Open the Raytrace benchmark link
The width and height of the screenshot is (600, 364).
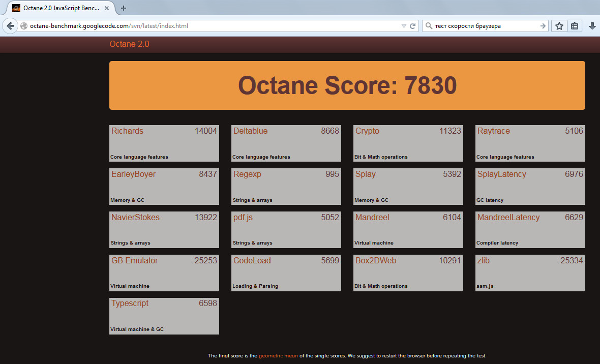click(494, 131)
